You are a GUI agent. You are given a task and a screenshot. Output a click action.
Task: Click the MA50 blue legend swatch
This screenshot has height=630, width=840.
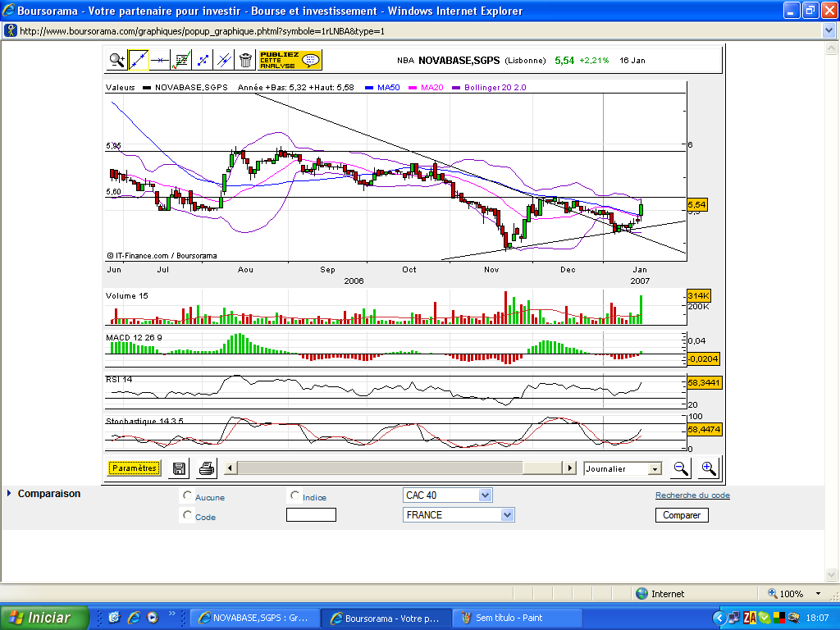[368, 87]
